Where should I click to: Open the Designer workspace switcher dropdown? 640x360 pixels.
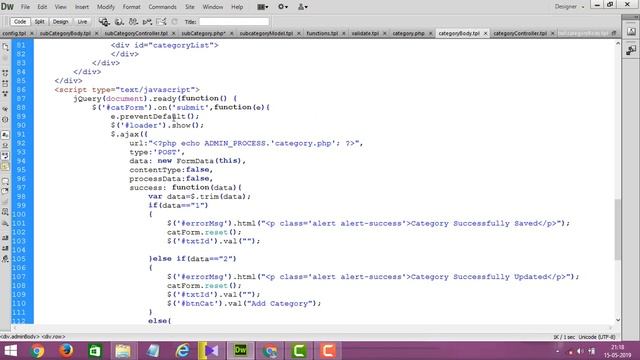[569, 7]
